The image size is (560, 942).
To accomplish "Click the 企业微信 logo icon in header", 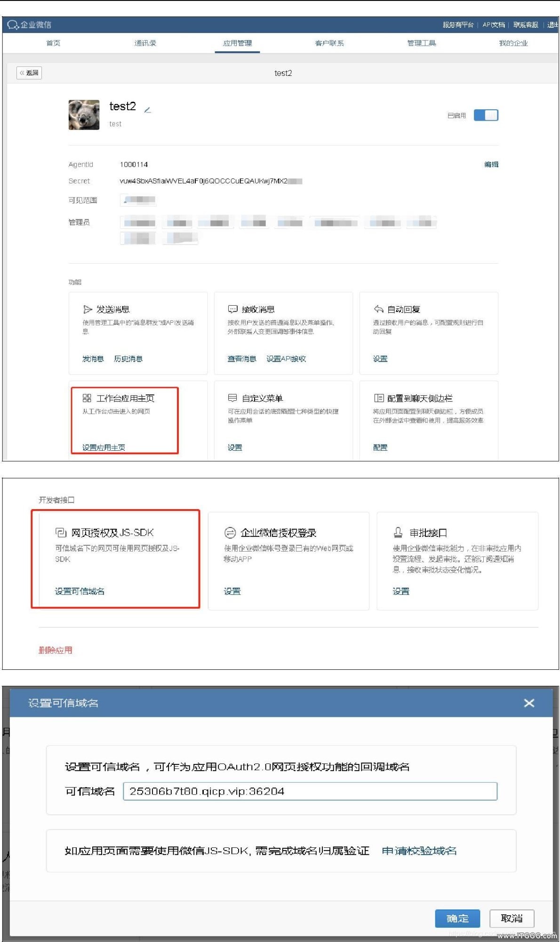I will coord(13,24).
